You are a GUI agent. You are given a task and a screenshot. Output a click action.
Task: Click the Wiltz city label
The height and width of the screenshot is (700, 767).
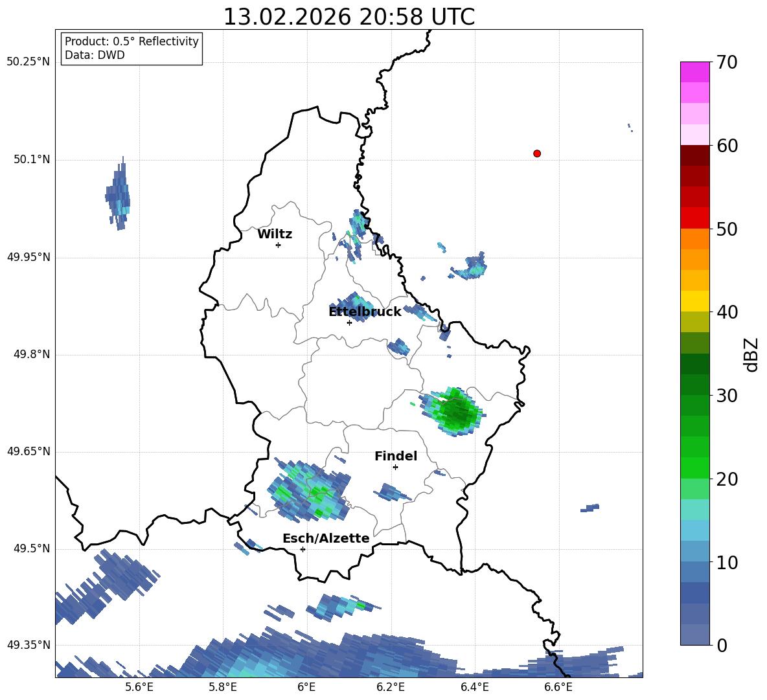coord(275,234)
